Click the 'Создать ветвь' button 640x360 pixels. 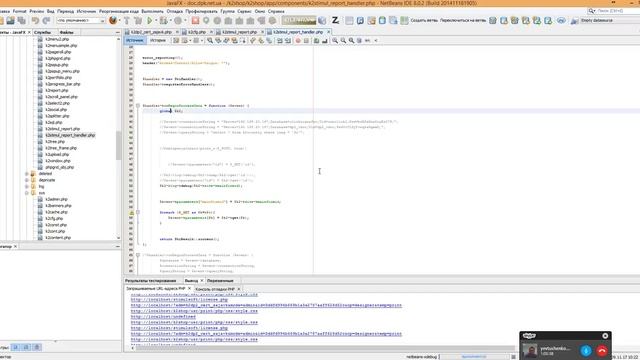424,20
